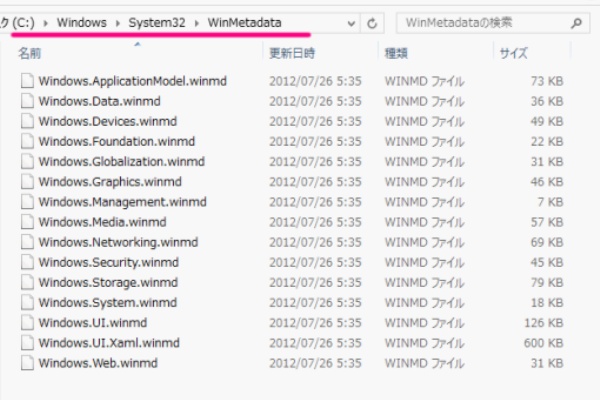Open the address bar history dropdown

pyautogui.click(x=351, y=24)
